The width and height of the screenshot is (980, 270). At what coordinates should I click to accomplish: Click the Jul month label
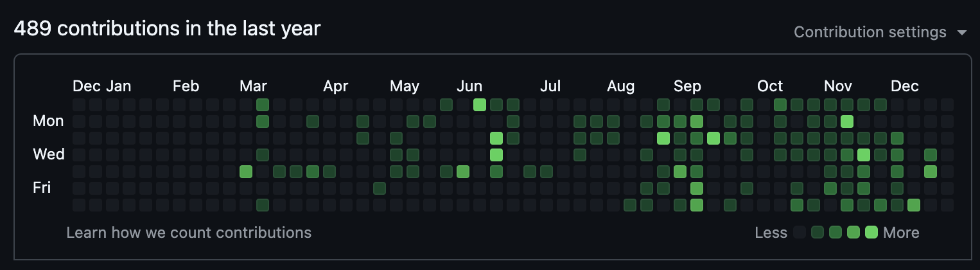pyautogui.click(x=550, y=86)
